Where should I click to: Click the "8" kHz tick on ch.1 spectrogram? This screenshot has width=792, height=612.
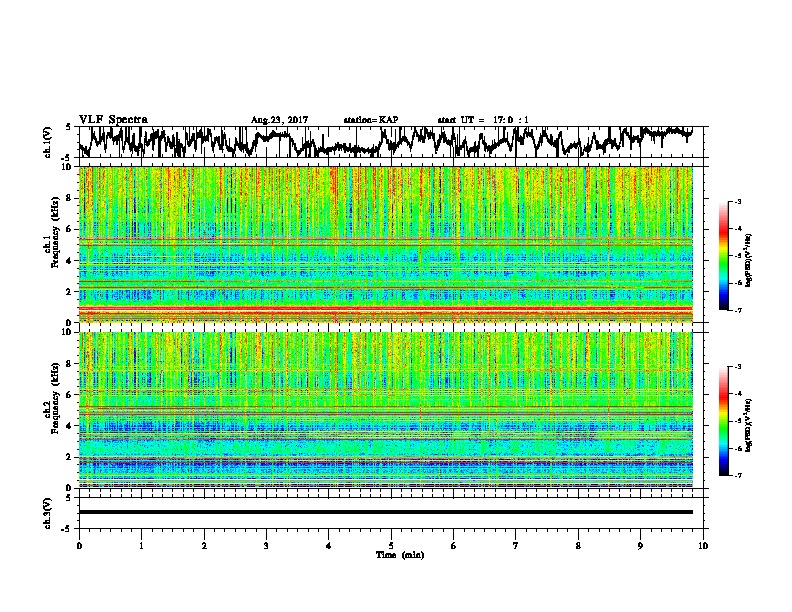70,198
